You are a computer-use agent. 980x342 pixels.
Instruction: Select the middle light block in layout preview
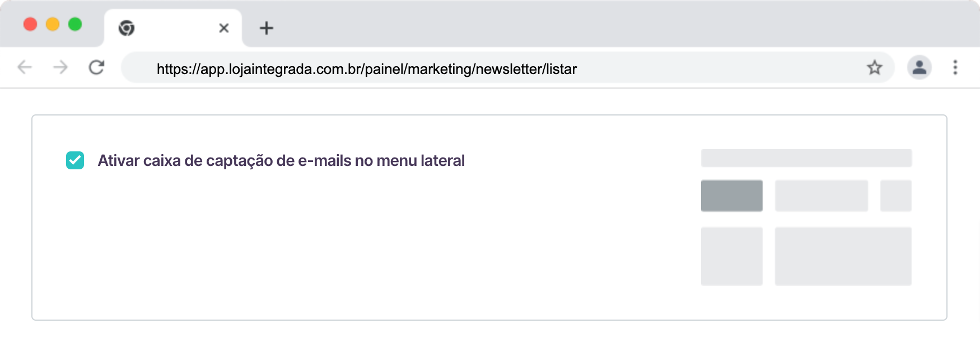click(821, 196)
